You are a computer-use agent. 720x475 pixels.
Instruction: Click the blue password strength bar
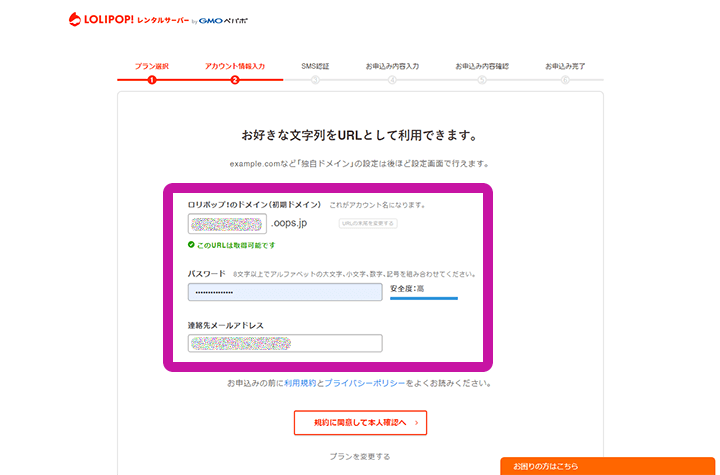point(423,297)
